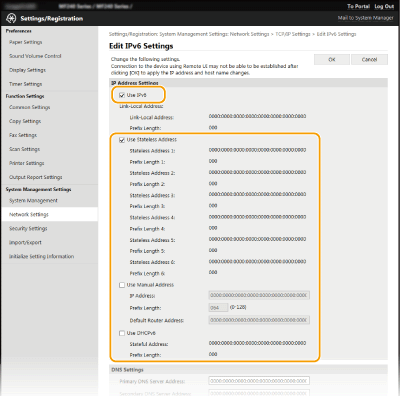Click the Log Out link
This screenshot has width=400, height=396.
[384, 6]
